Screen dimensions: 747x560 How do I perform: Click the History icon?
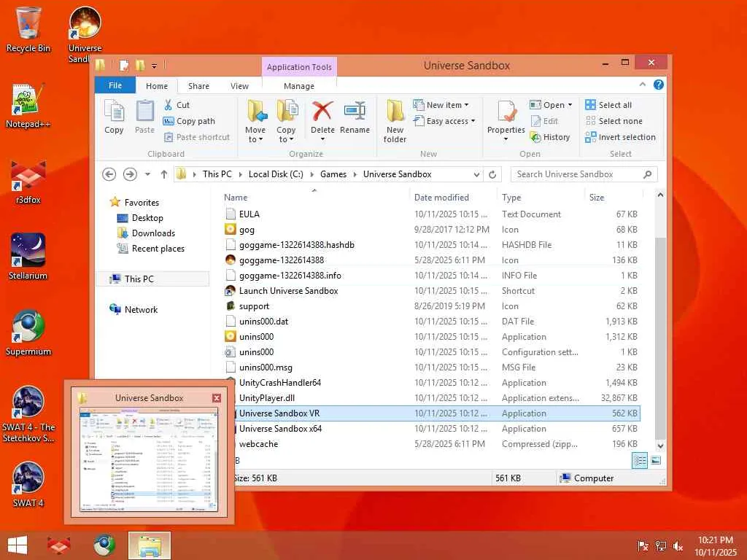click(x=536, y=137)
